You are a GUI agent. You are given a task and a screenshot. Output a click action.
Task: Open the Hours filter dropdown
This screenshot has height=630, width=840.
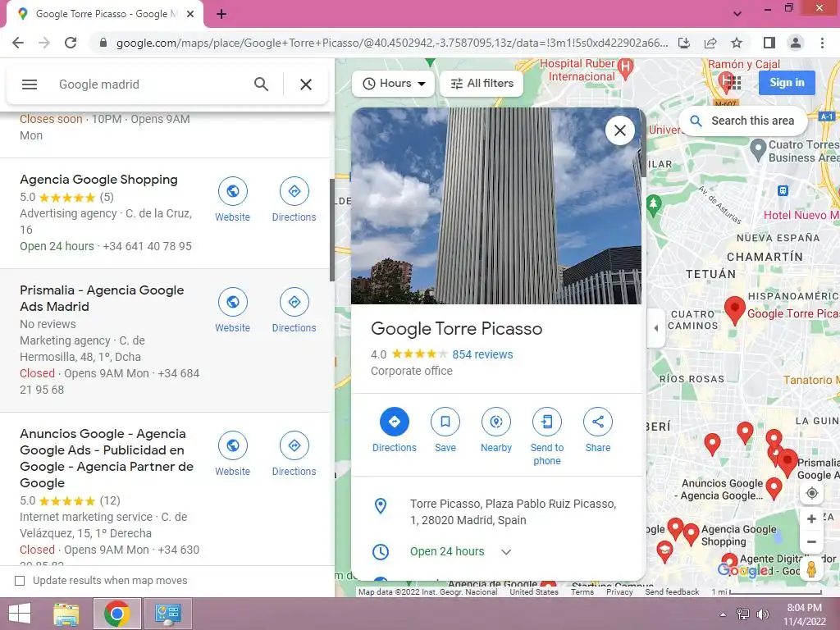393,84
